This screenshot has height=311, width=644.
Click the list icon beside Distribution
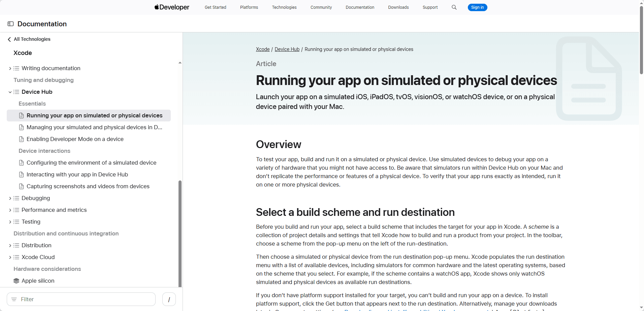pyautogui.click(x=16, y=245)
